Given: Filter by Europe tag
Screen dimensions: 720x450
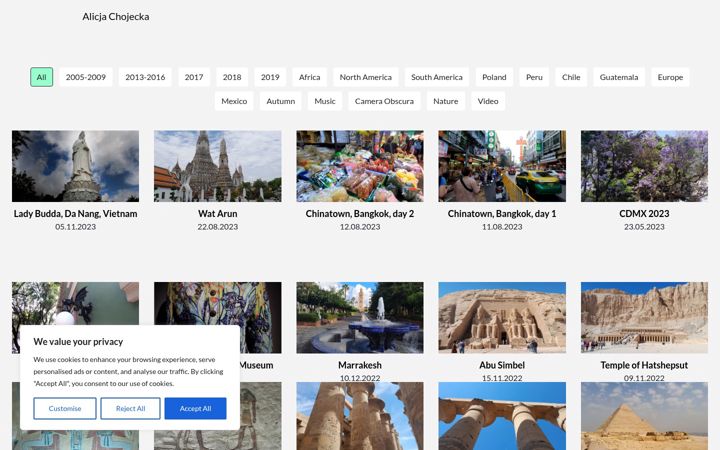Looking at the screenshot, I should click(670, 77).
